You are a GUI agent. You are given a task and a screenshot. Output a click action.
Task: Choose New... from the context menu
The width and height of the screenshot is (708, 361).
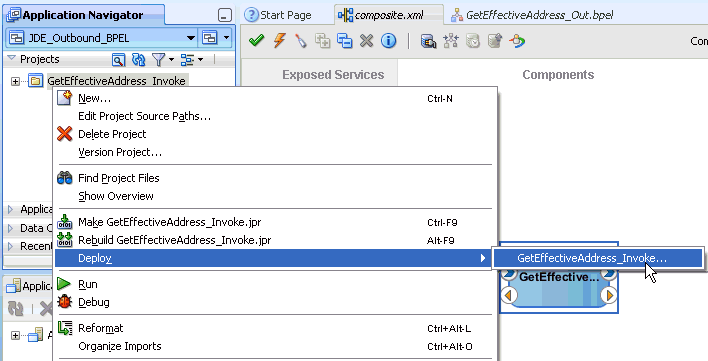[x=275, y=98]
